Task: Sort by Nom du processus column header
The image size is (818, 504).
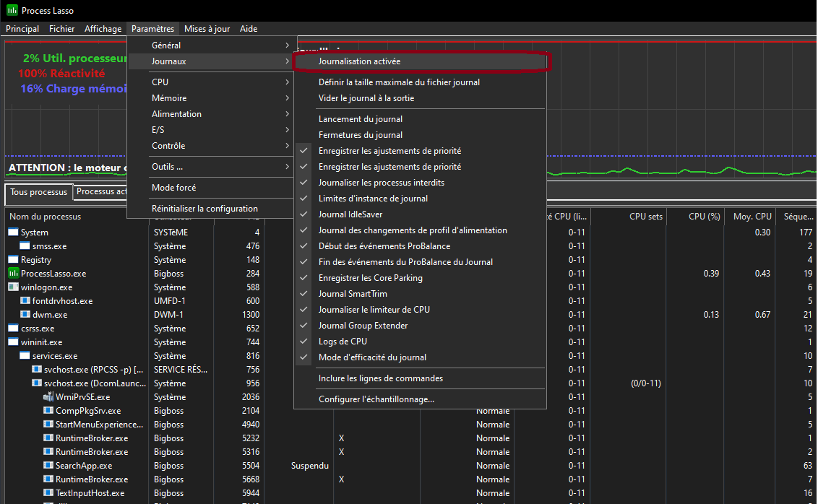Action: point(45,217)
